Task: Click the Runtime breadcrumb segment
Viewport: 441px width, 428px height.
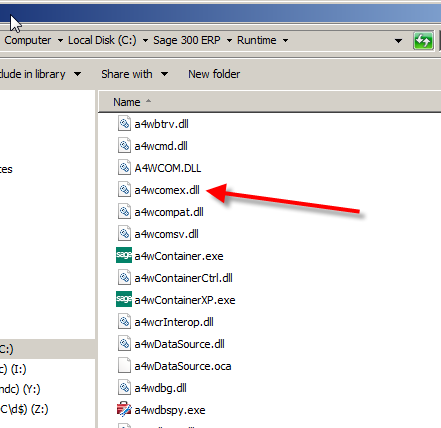Action: [x=257, y=40]
